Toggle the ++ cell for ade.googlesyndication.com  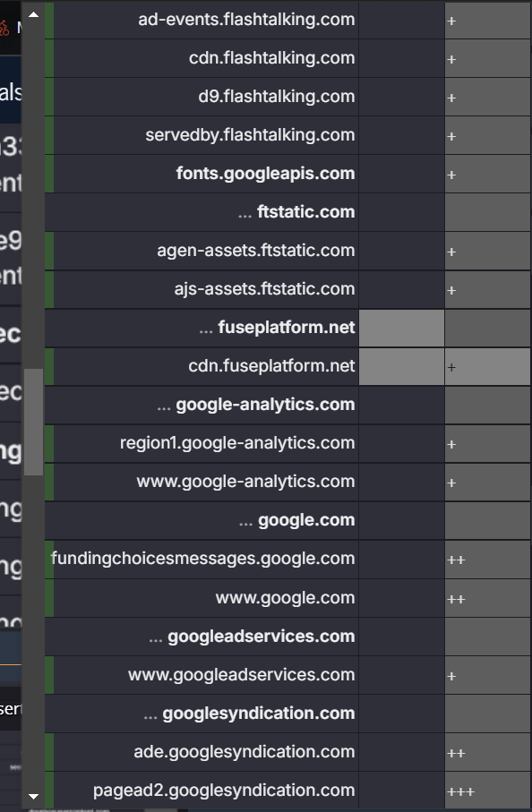(487, 752)
